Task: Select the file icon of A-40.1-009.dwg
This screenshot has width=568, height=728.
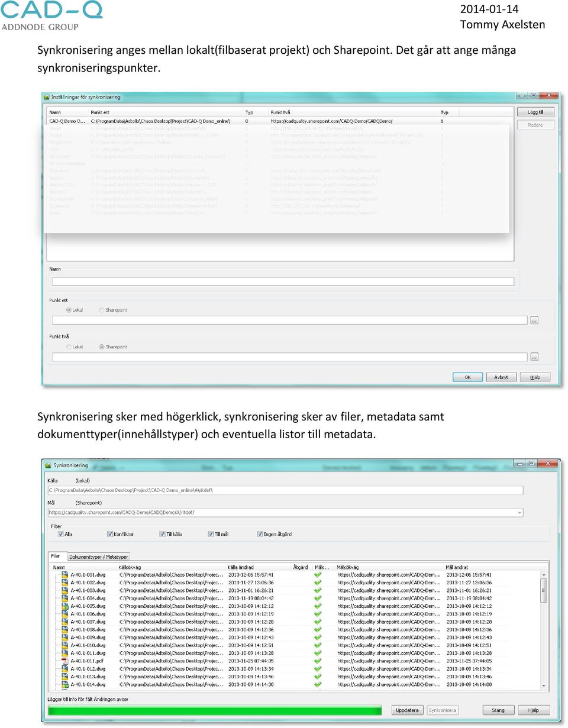Action: tap(64, 637)
